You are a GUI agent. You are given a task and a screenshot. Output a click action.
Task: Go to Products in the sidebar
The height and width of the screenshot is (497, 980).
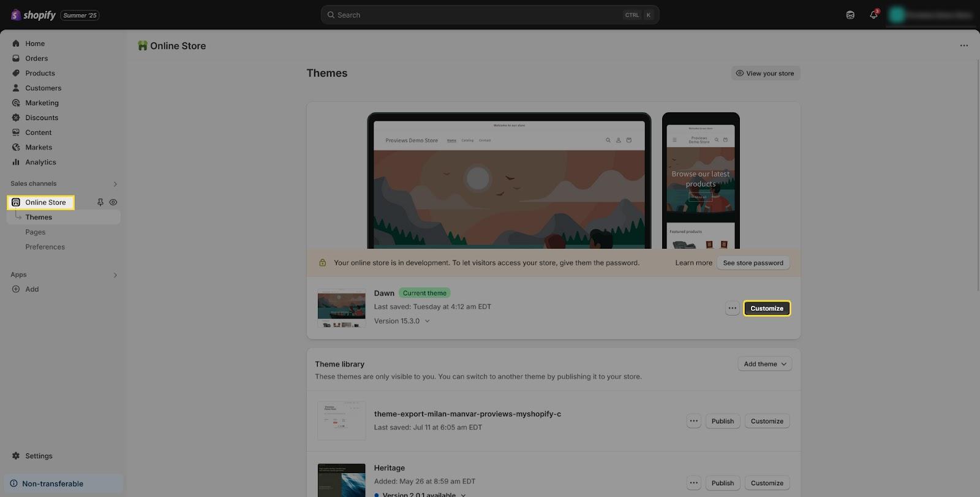click(x=40, y=73)
